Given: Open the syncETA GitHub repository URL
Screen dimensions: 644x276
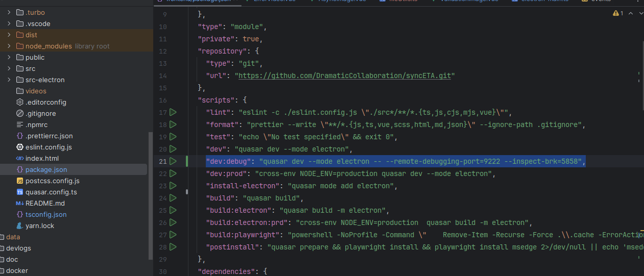Looking at the screenshot, I should coord(346,76).
